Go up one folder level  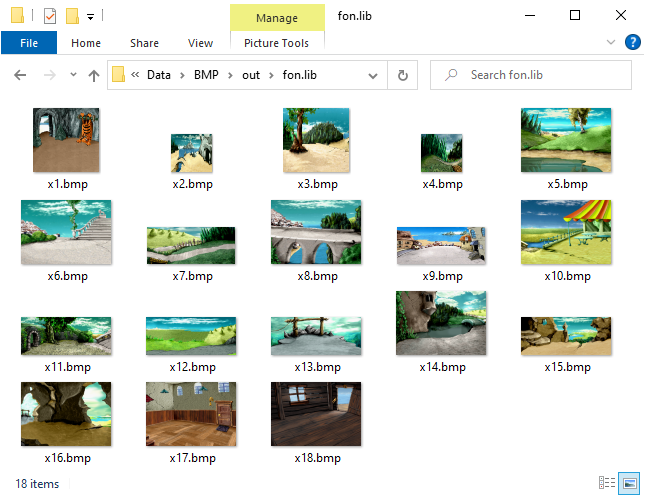coord(94,75)
